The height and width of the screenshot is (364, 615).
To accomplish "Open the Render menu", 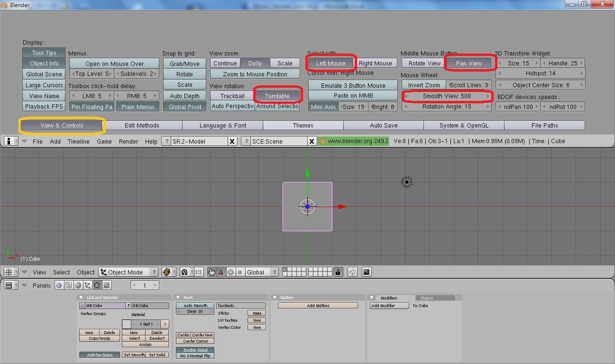I will pos(129,141).
